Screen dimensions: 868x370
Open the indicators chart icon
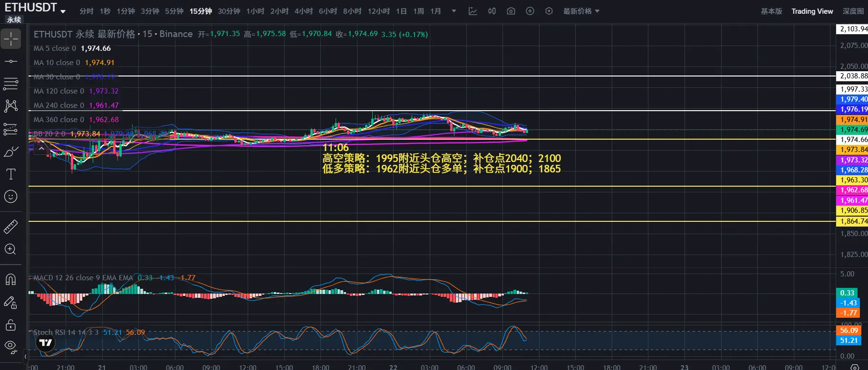pos(473,11)
